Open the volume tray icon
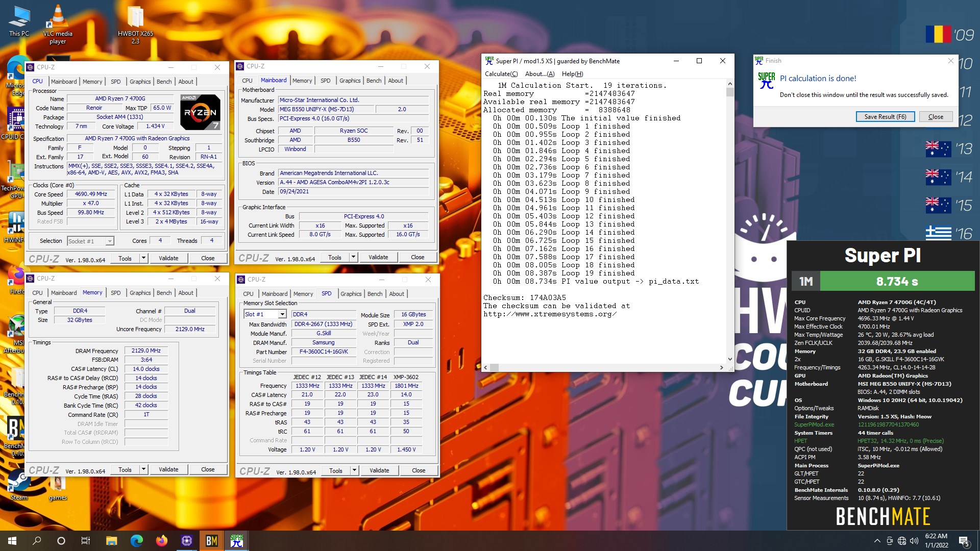This screenshot has width=980, height=551. pyautogui.click(x=914, y=541)
